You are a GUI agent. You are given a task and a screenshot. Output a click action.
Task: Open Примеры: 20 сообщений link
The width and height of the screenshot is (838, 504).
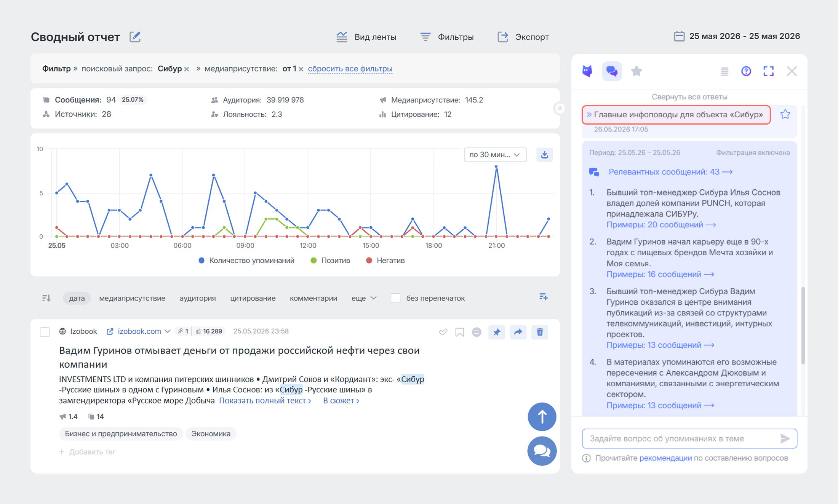661,225
